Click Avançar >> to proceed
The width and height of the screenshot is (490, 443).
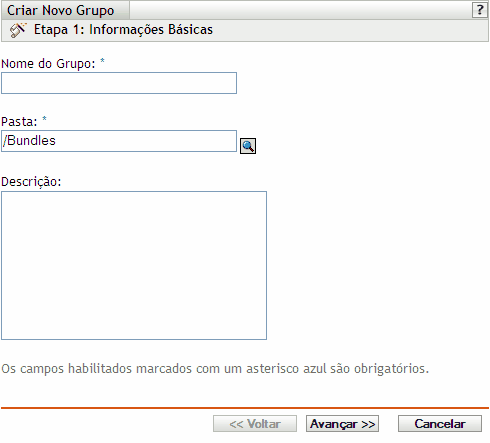342,424
